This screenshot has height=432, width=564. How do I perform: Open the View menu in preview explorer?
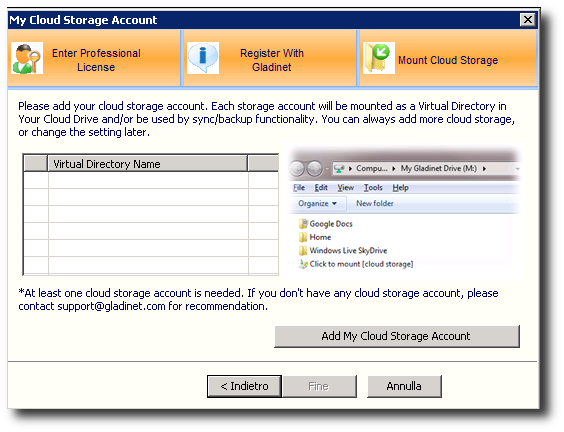coord(345,187)
